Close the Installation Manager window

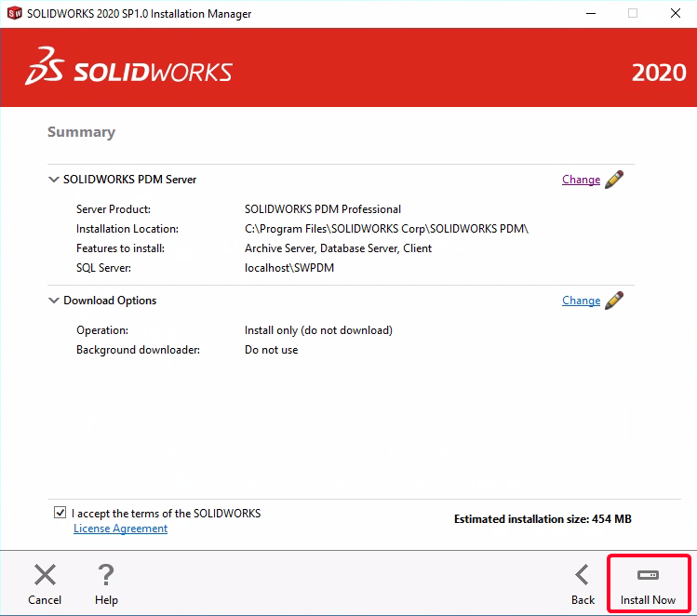click(x=676, y=13)
